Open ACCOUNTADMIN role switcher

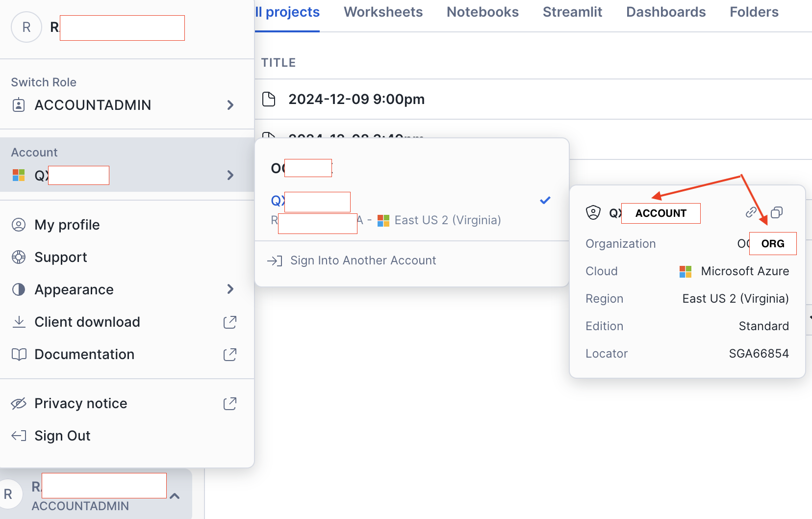[127, 105]
